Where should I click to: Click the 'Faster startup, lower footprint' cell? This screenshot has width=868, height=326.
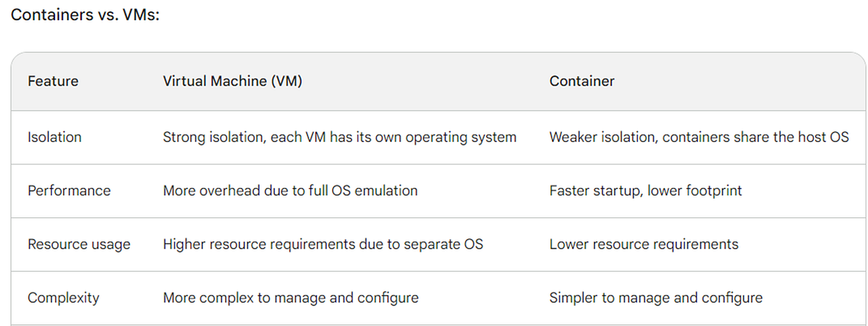646,191
